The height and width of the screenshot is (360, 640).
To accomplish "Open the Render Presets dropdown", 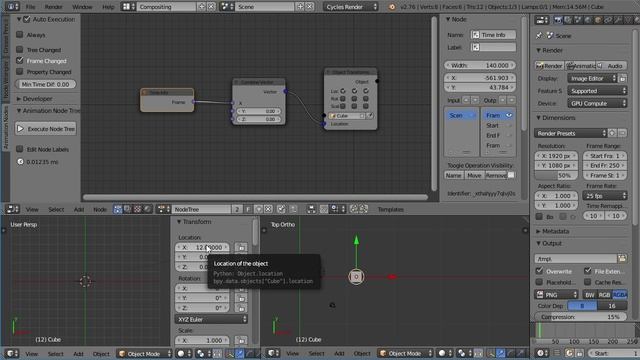I will coord(570,133).
